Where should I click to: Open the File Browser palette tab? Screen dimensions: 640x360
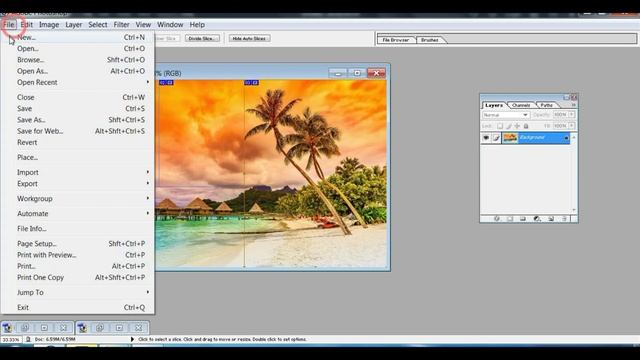pos(396,40)
